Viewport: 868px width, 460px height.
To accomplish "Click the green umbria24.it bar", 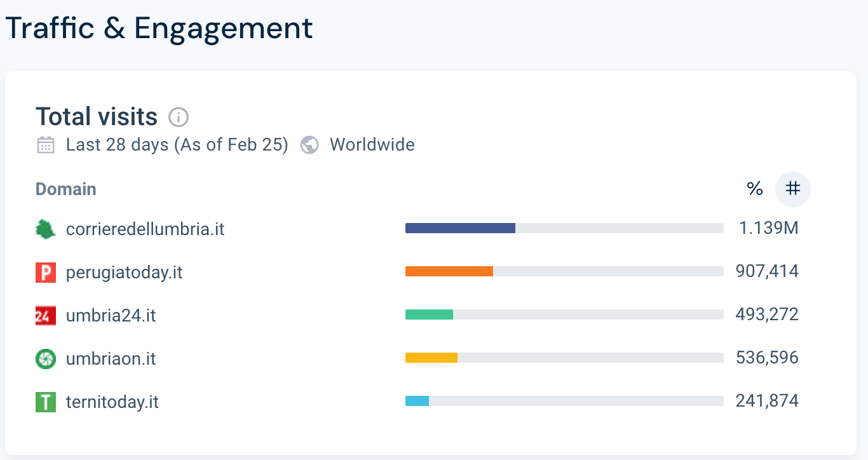I will [429, 315].
